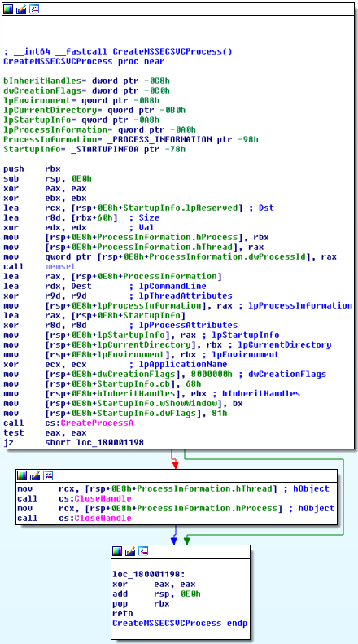Click the 68h value in the StartupInfo.cb line
358x644 pixels.
pyautogui.click(x=194, y=383)
